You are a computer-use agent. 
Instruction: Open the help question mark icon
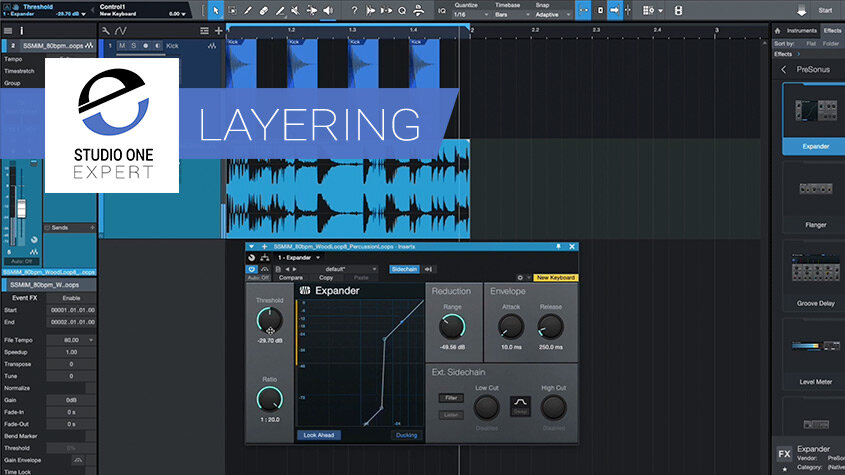[354, 10]
